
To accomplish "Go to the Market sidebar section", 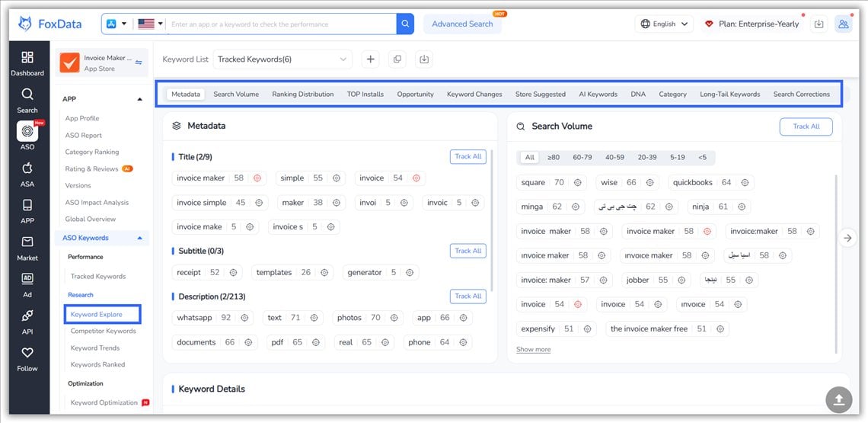I will 27,248.
